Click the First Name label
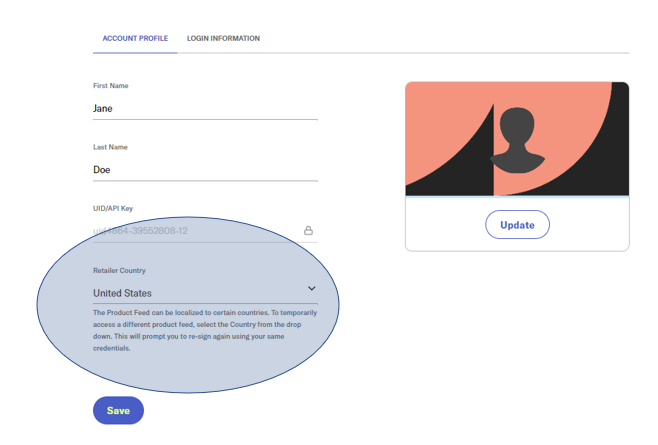This screenshot has width=658, height=445. pyautogui.click(x=110, y=86)
